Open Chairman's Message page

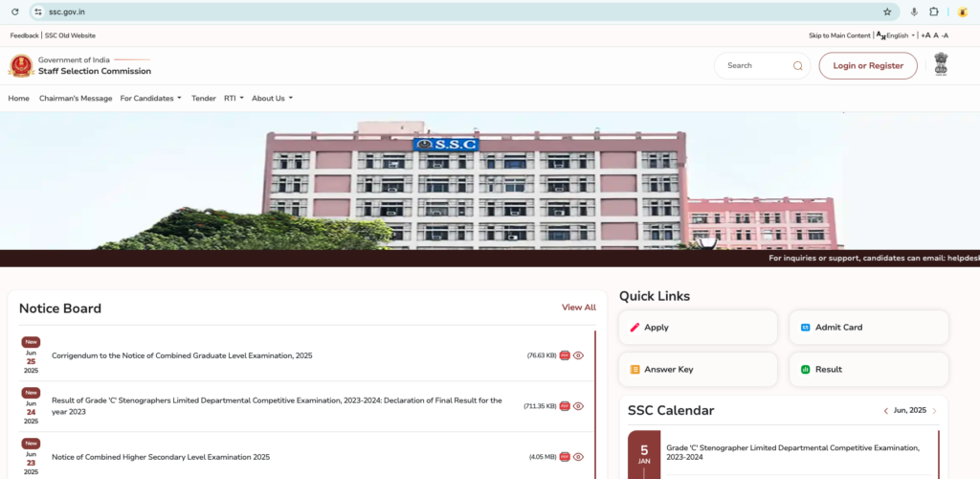(x=76, y=98)
